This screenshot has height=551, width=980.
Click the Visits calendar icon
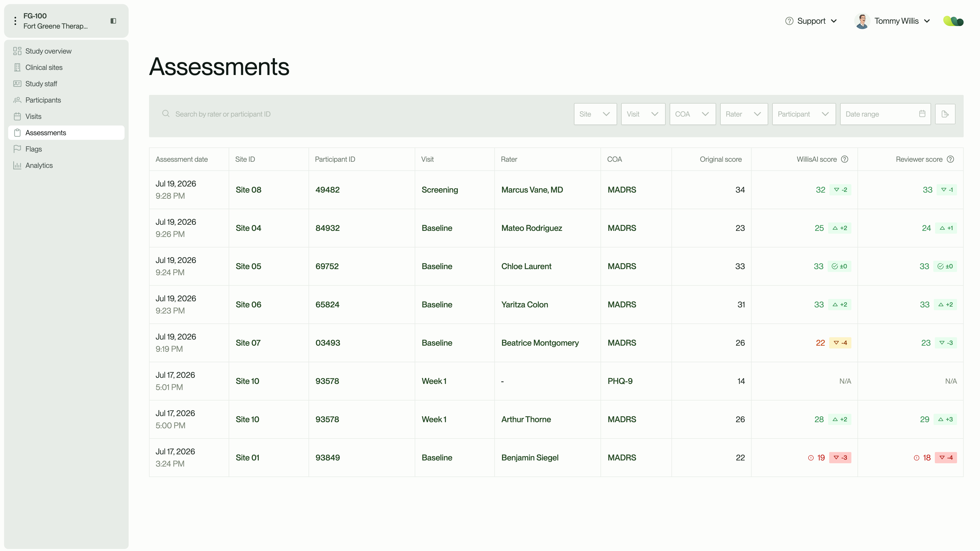(x=17, y=116)
